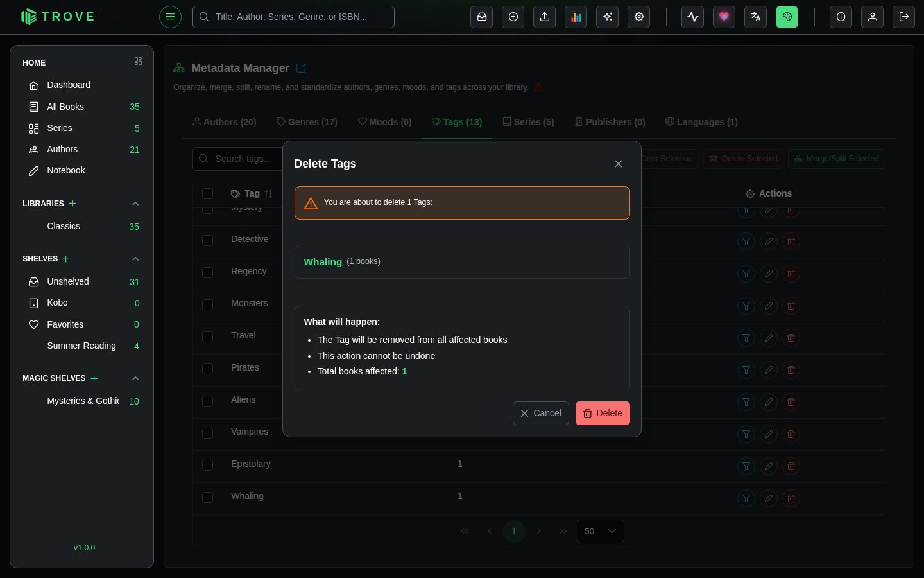The height and width of the screenshot is (578, 924).
Task: Click the pink heart icon
Action: point(724,17)
